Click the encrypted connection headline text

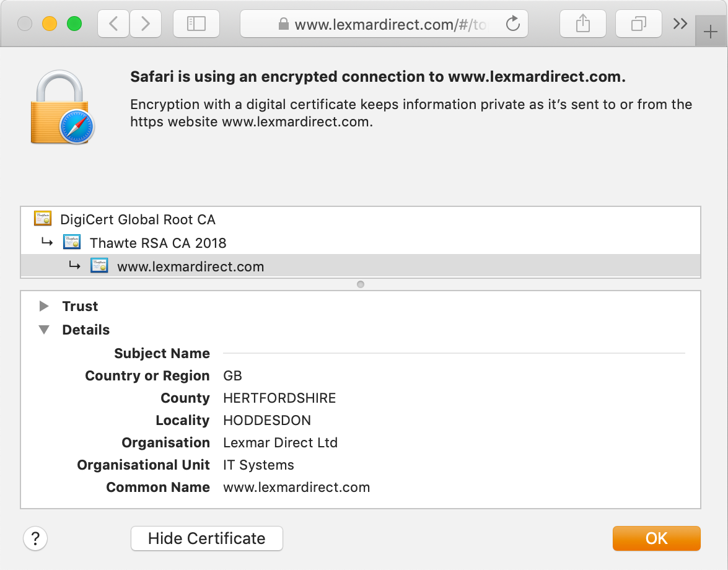[x=378, y=77]
